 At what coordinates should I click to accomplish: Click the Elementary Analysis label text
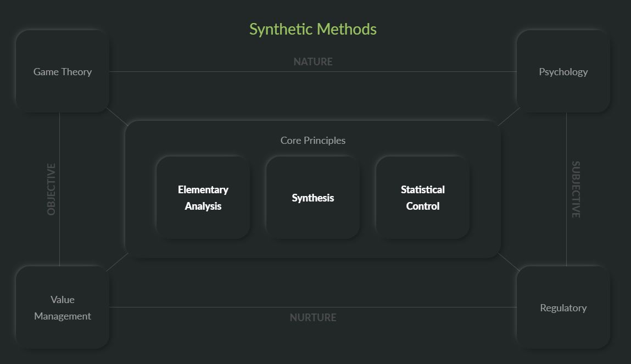[x=203, y=198]
